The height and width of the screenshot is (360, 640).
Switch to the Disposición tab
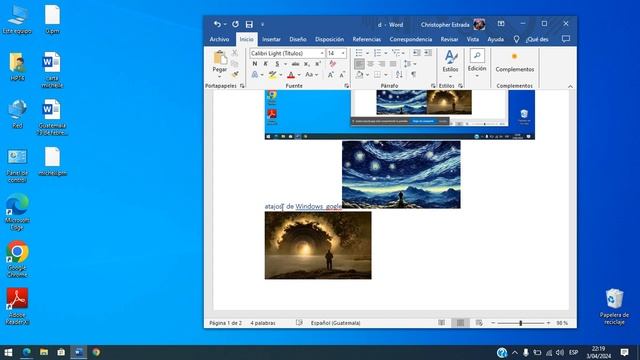(x=329, y=39)
